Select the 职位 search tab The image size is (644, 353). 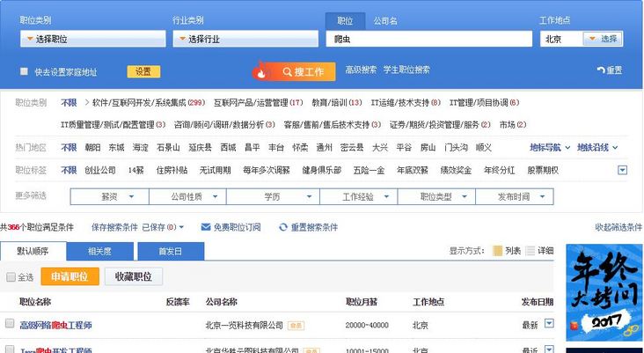pyautogui.click(x=345, y=21)
